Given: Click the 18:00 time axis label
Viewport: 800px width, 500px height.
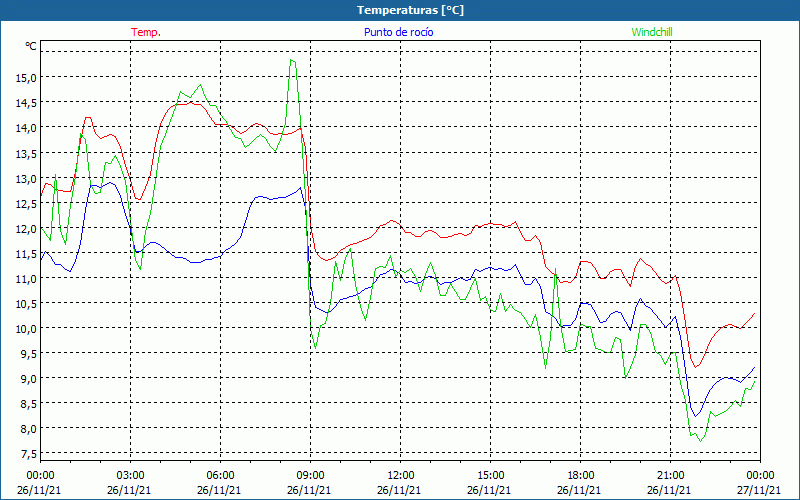Looking at the screenshot, I should click(581, 476).
